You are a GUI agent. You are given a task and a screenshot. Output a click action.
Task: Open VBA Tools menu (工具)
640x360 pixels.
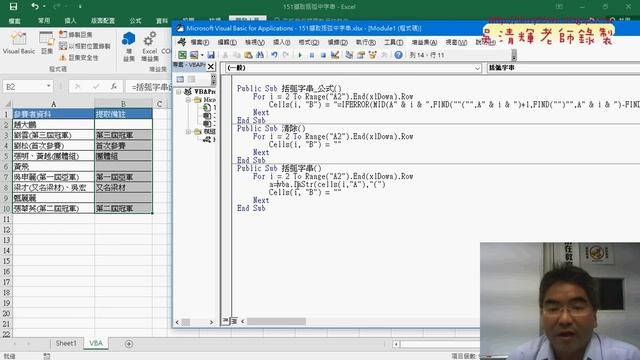(x=393, y=42)
